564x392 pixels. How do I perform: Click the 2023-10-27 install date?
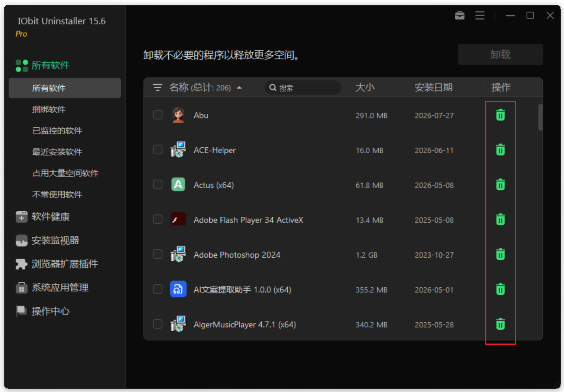(434, 255)
